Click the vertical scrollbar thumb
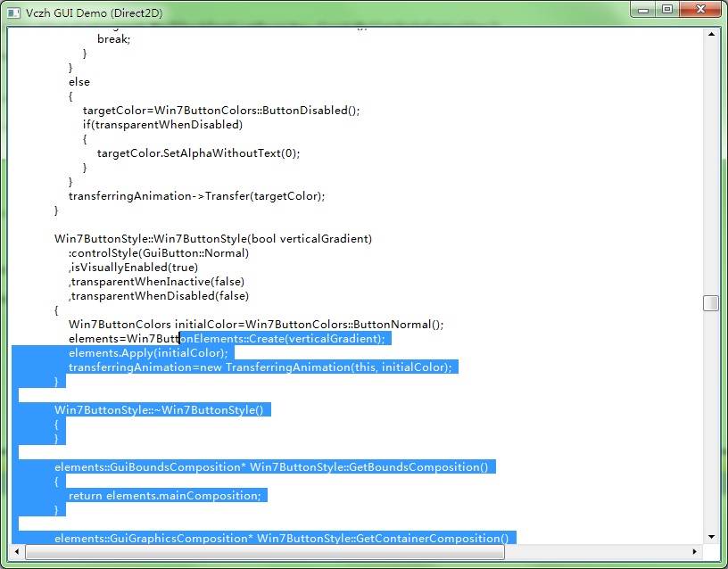Image resolution: width=728 pixels, height=569 pixels. click(x=711, y=303)
